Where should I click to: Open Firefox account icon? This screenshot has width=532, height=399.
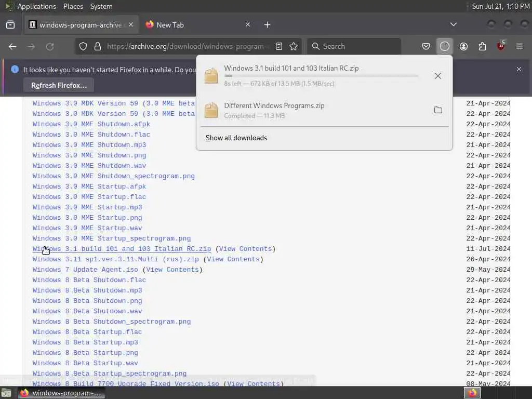pyautogui.click(x=463, y=46)
